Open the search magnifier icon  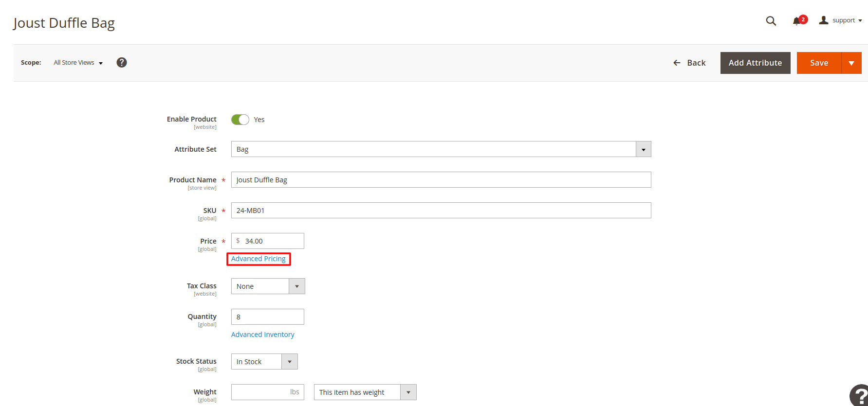[771, 21]
